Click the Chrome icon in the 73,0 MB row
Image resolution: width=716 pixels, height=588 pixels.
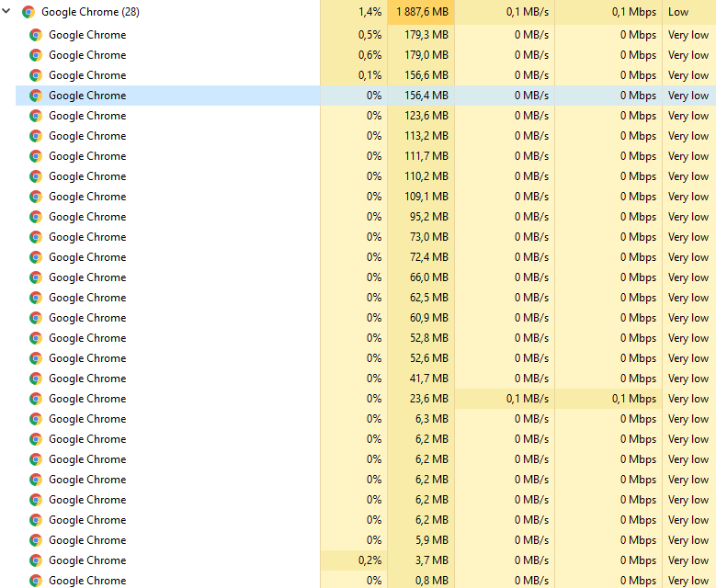[x=36, y=237]
